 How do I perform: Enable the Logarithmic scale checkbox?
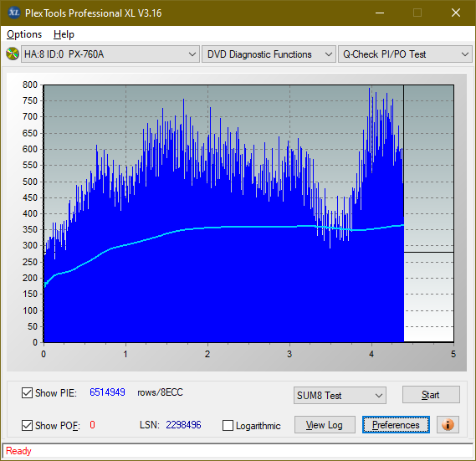point(228,425)
